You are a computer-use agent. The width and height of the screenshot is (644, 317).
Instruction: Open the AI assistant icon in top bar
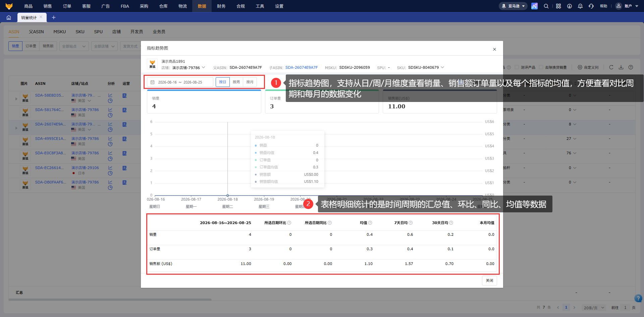pyautogui.click(x=534, y=6)
